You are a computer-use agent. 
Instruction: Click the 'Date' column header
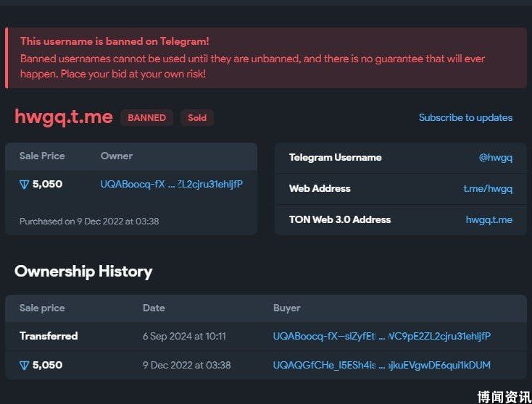click(154, 308)
